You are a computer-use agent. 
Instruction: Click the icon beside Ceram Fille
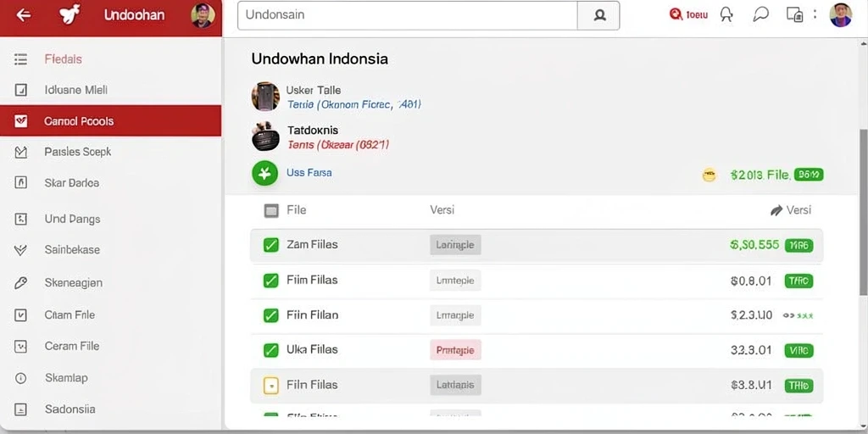pos(20,347)
